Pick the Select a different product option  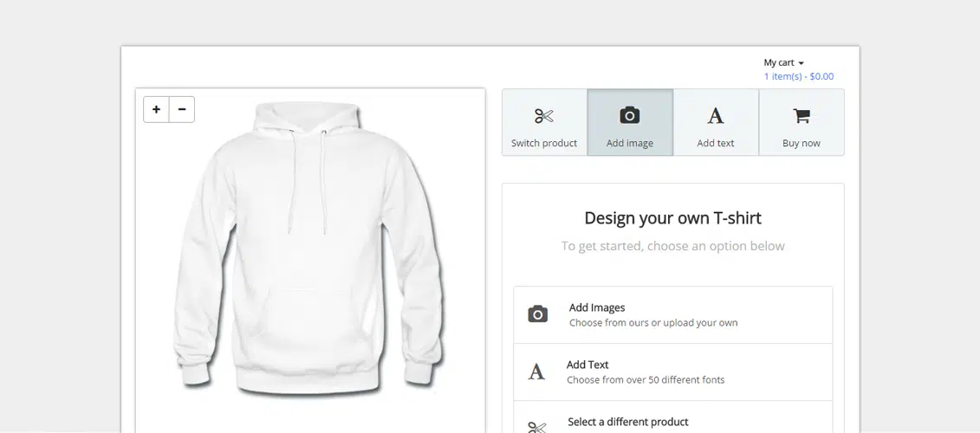pyautogui.click(x=627, y=422)
